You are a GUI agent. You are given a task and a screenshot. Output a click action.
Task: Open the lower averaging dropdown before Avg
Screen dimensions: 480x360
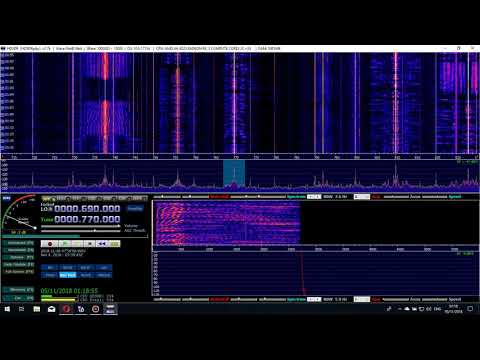[362, 299]
